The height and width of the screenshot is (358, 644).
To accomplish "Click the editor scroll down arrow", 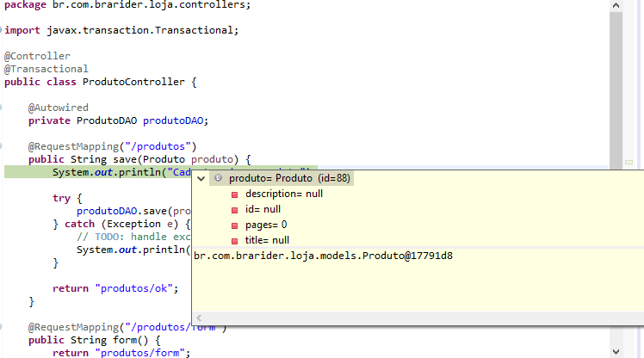I will 616,352.
